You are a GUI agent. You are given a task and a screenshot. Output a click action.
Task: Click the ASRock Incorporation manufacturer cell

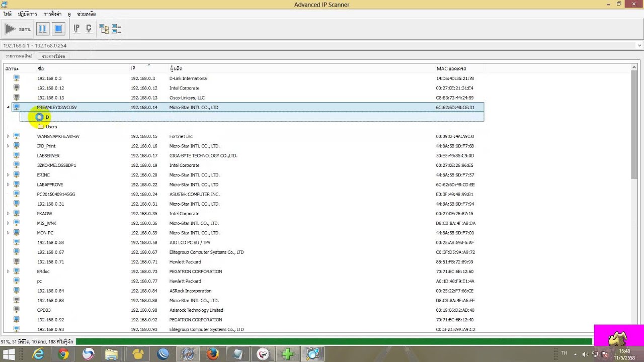coord(190,291)
